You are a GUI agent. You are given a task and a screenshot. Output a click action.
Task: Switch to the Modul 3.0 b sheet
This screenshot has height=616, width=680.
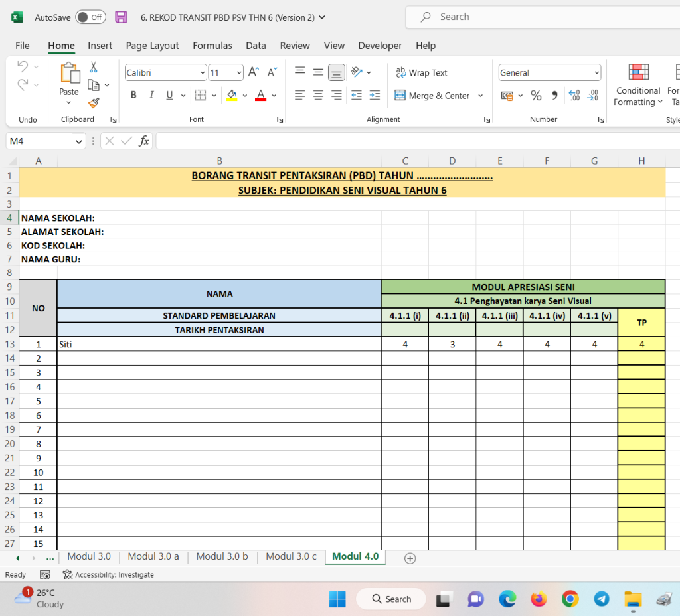coord(222,556)
